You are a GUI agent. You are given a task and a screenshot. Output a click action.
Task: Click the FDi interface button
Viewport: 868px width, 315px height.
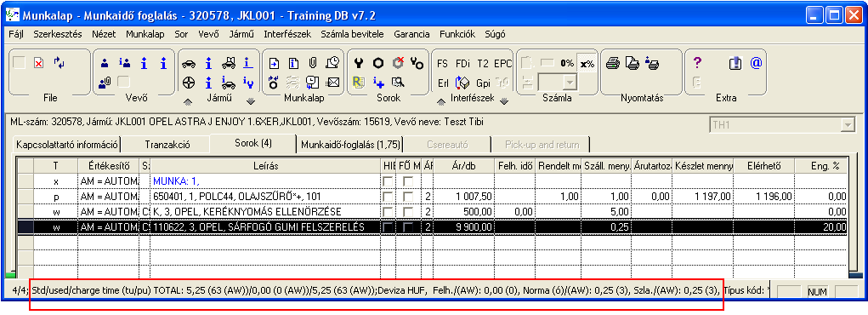462,64
